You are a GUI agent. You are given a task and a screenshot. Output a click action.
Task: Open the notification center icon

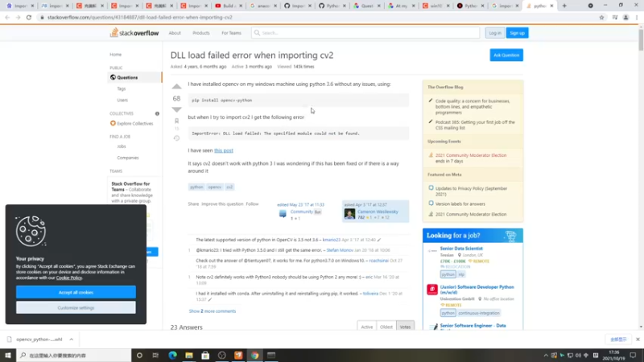coord(634,355)
